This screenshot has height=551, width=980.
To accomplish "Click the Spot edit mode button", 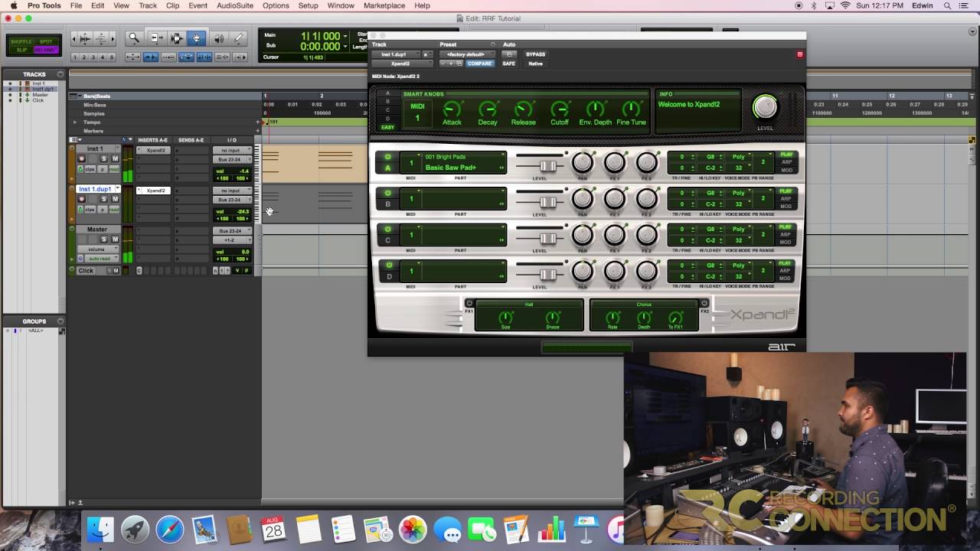I will click(x=46, y=41).
